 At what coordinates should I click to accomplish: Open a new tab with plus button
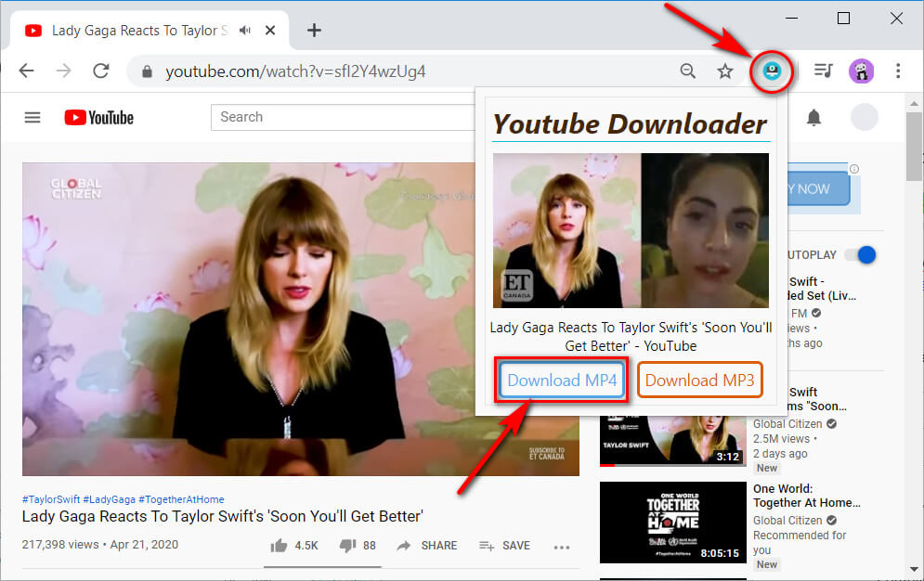click(x=314, y=30)
